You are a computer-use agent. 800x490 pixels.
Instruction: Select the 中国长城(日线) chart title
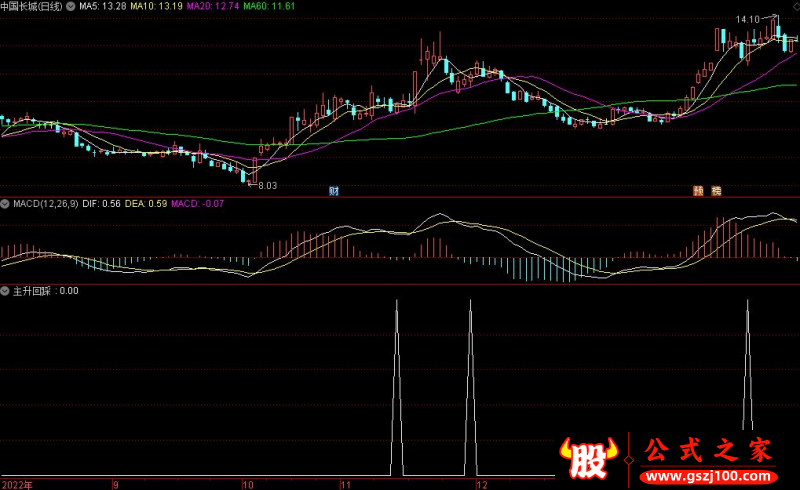coord(32,7)
